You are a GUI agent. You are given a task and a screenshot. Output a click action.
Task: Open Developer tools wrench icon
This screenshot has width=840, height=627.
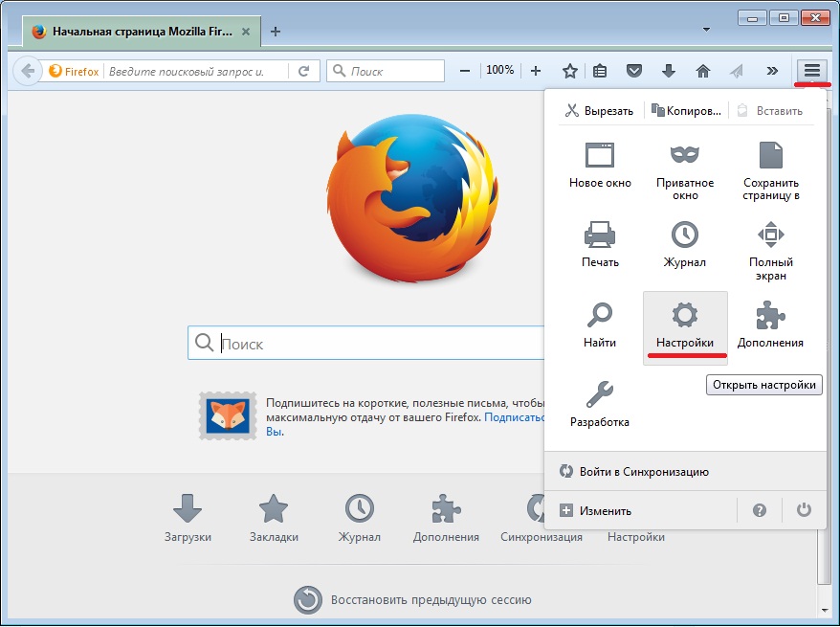[x=600, y=400]
